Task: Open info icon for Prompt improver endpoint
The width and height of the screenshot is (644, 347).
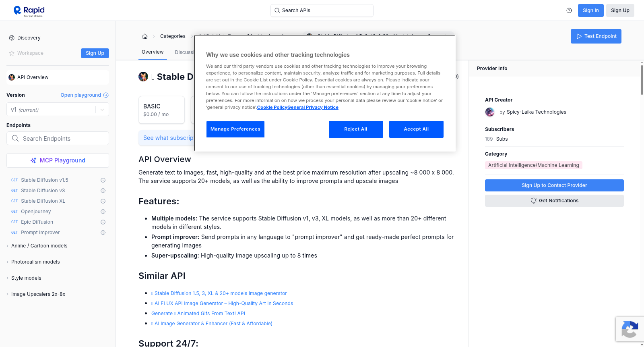Action: tap(103, 233)
